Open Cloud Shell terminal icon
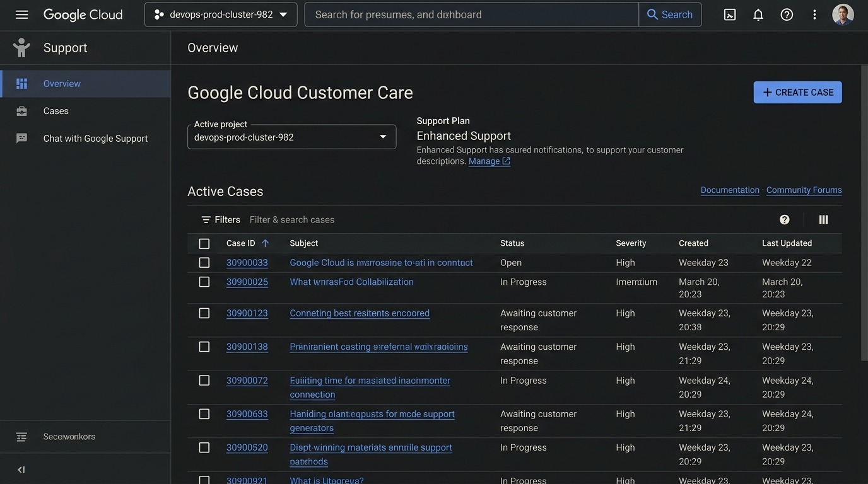This screenshot has height=484, width=868. pos(730,14)
